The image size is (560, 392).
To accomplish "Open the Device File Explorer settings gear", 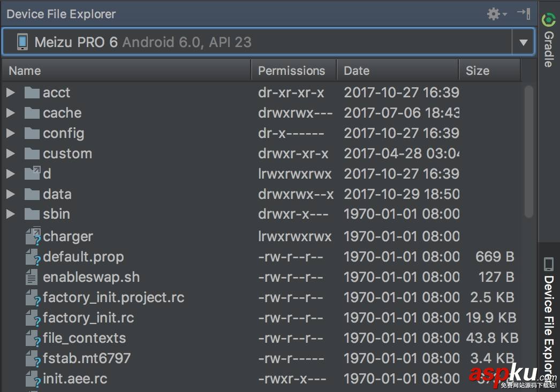I will coord(493,14).
